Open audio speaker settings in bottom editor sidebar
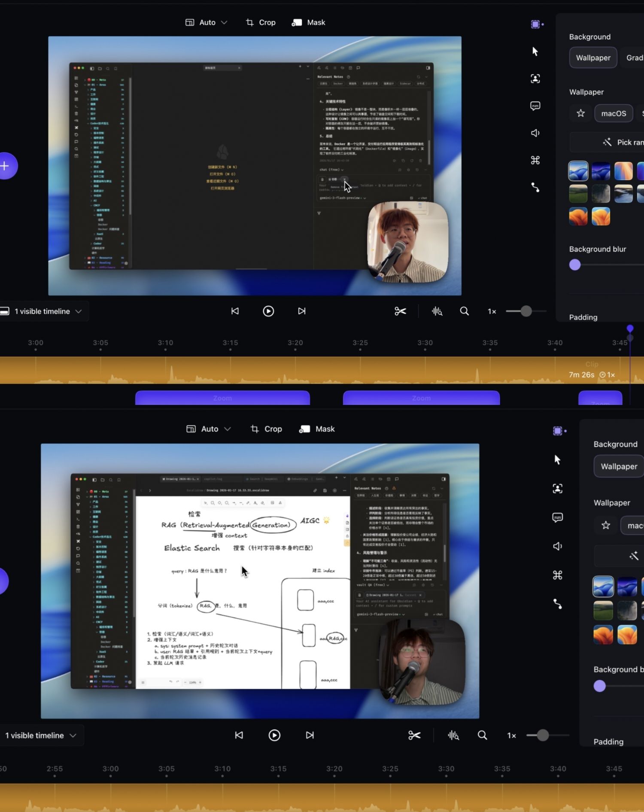Screen dimensions: 644x812 tap(557, 546)
